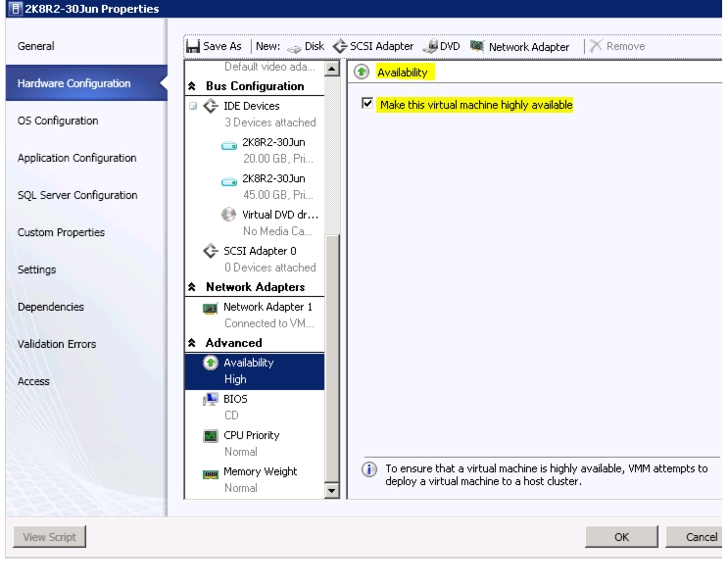This screenshot has height=588, width=728.
Task: Open the SQL Server Configuration page
Action: click(77, 195)
